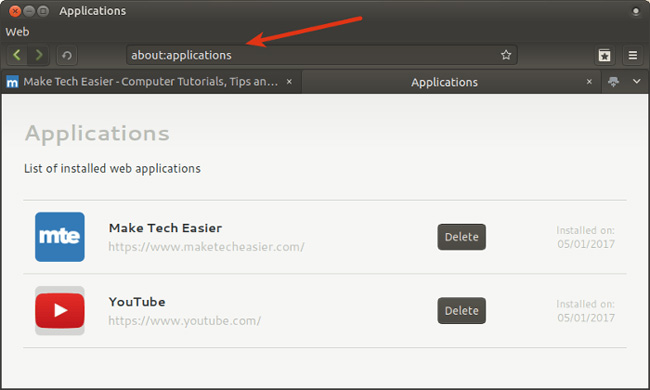This screenshot has height=390, width=650.
Task: Switch to the Make Tech Easier tab
Action: click(x=151, y=82)
